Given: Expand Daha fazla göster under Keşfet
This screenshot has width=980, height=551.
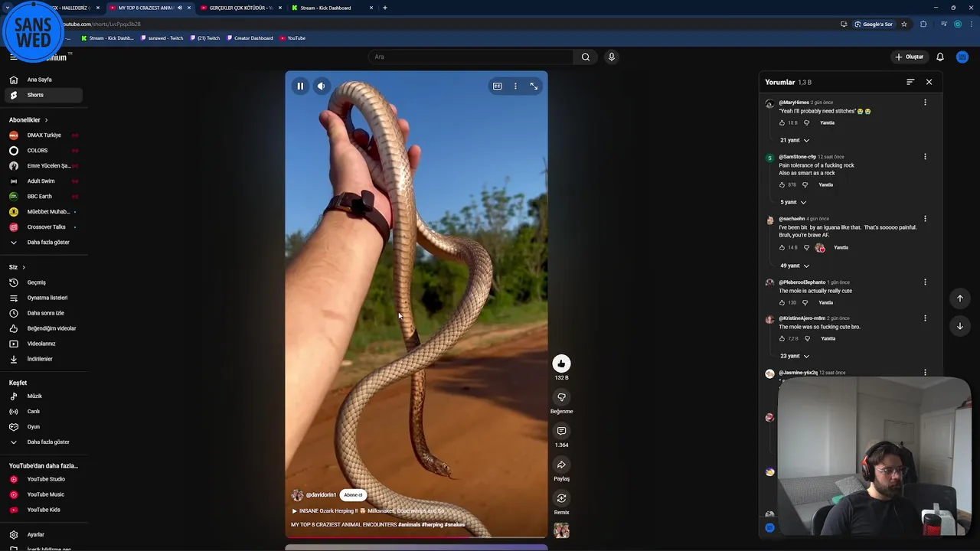Looking at the screenshot, I should [x=43, y=442].
